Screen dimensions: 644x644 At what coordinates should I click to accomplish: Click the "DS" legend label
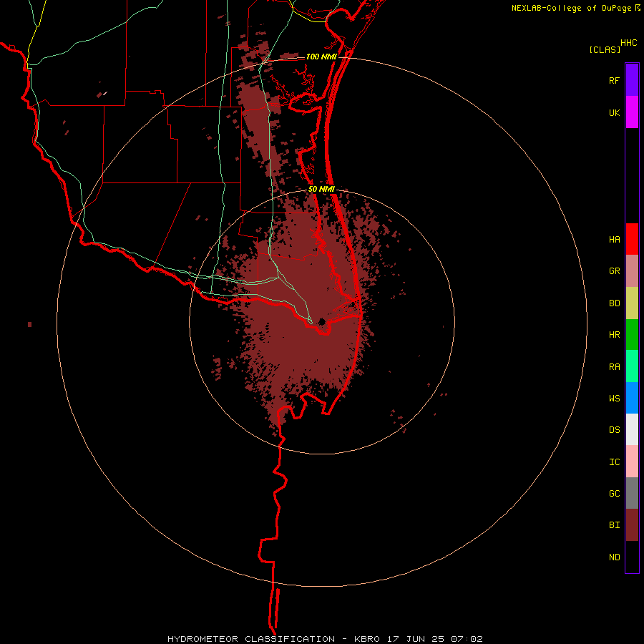click(615, 430)
